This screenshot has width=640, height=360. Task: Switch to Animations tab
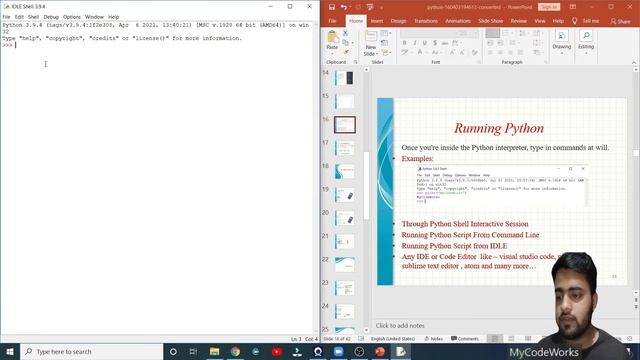point(458,21)
